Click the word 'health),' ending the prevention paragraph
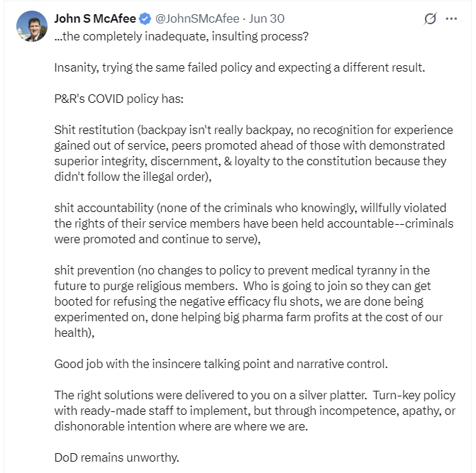476x473 pixels. point(74,333)
